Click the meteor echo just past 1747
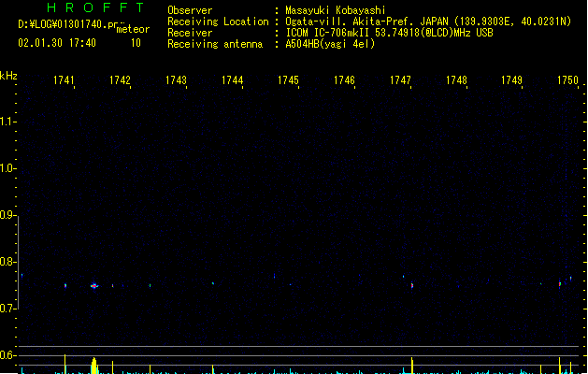The width and height of the screenshot is (588, 374). pyautogui.click(x=412, y=285)
